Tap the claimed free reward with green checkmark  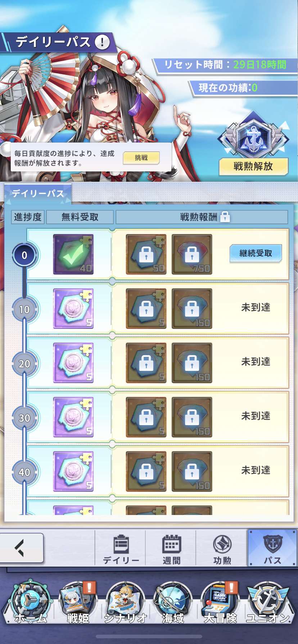click(x=73, y=254)
